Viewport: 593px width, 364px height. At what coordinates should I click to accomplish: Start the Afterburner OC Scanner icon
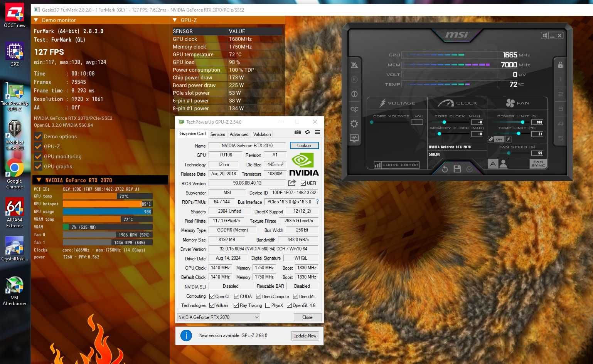point(354,109)
